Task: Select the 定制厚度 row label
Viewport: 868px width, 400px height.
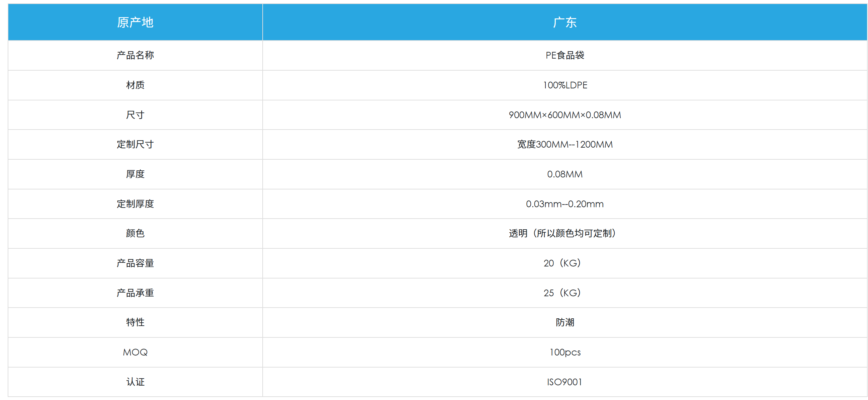Action: click(x=135, y=204)
